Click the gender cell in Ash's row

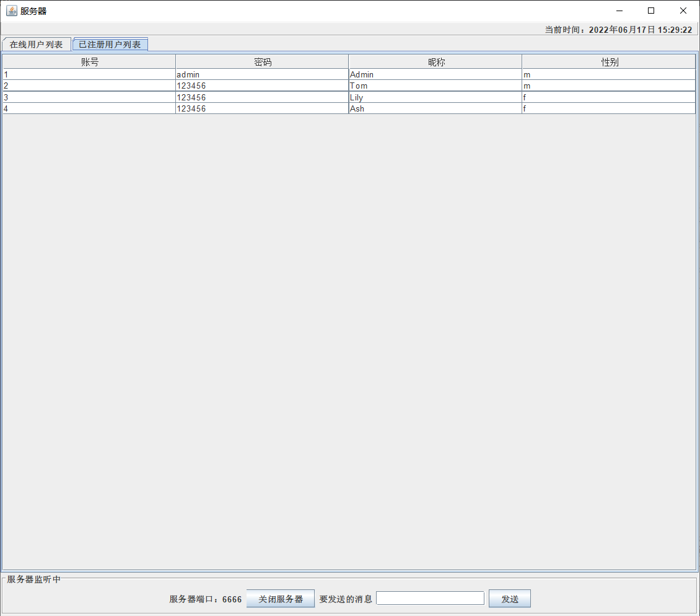pos(608,108)
